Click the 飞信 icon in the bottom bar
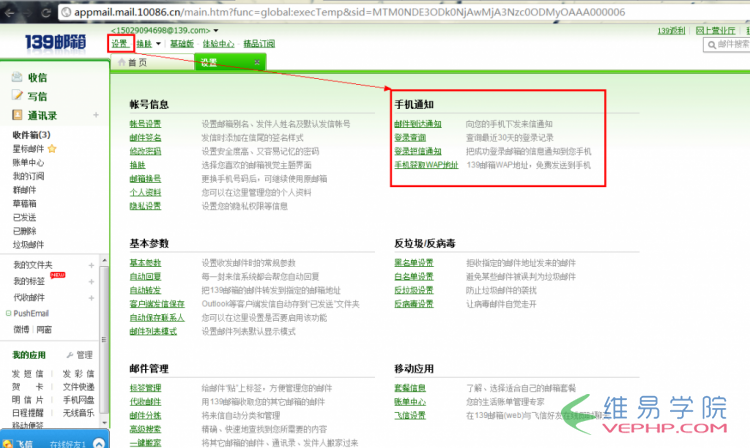The width and height of the screenshot is (750, 448). (8, 444)
